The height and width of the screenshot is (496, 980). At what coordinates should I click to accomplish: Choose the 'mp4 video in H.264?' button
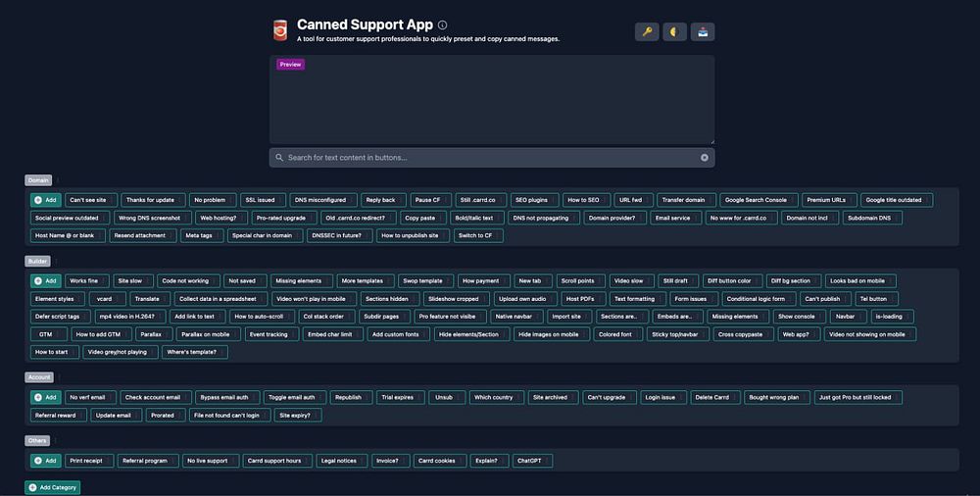coord(132,317)
